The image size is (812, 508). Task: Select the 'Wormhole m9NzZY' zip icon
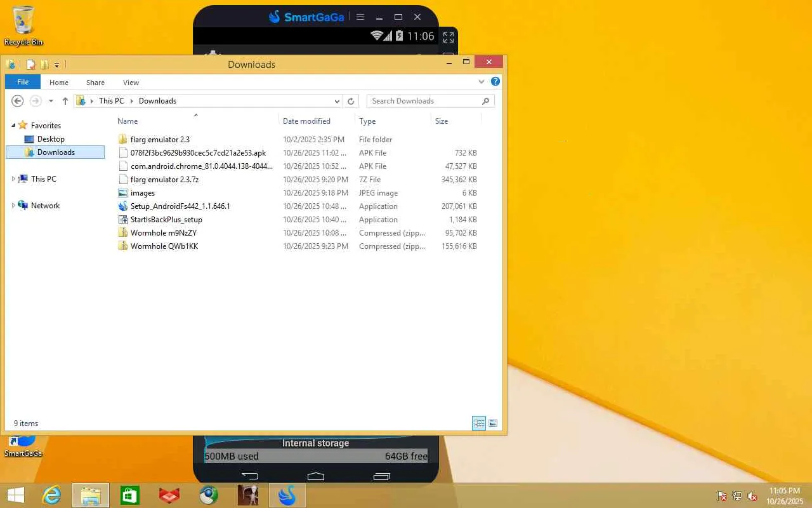pyautogui.click(x=123, y=233)
